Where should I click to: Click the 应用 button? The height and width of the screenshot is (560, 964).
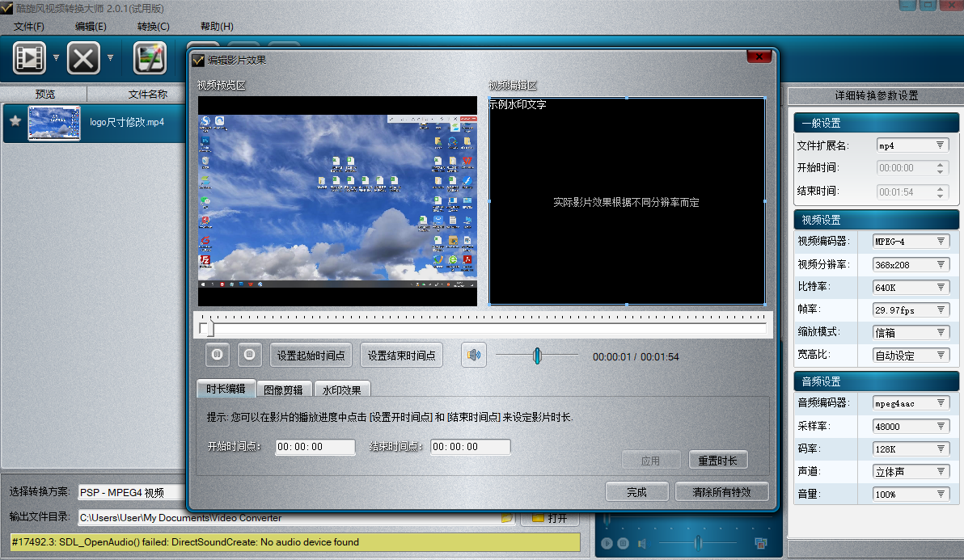(x=650, y=460)
